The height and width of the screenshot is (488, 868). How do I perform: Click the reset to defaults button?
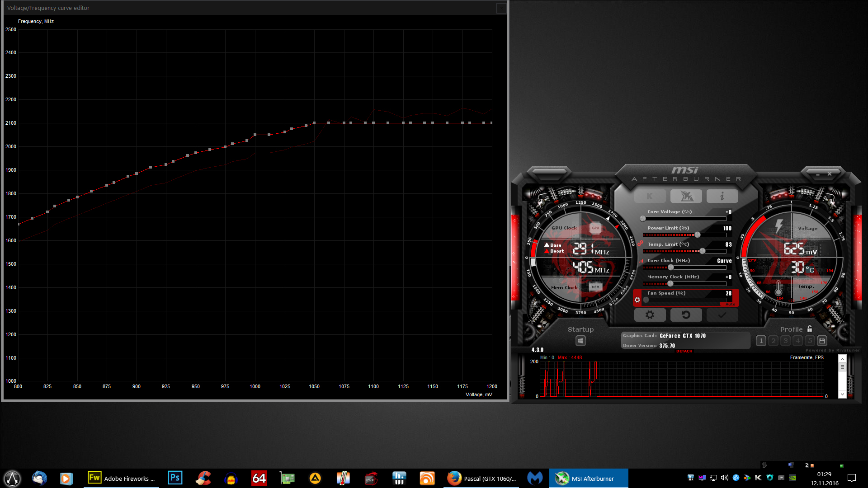click(x=686, y=315)
